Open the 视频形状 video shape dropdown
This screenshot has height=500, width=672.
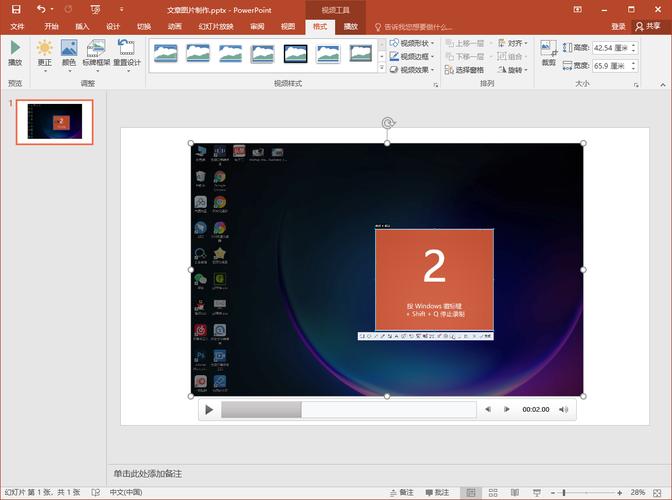click(x=412, y=43)
